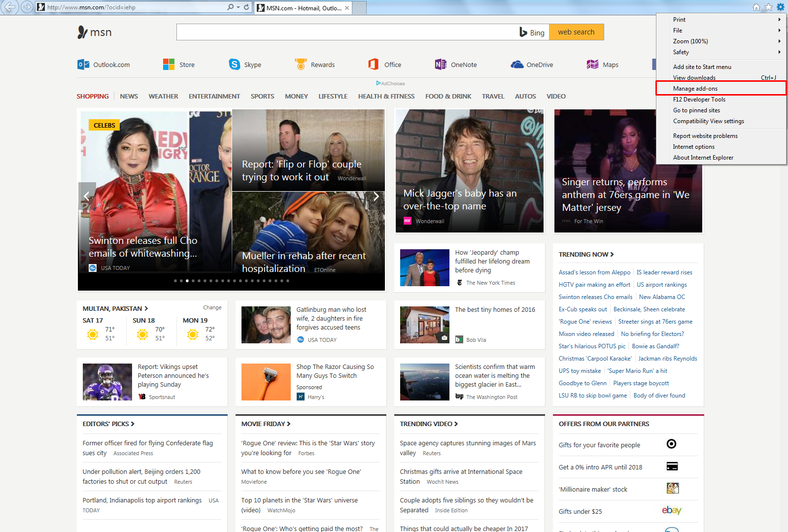
Task: Open the Health & Fitness navigation tab
Action: click(x=386, y=96)
